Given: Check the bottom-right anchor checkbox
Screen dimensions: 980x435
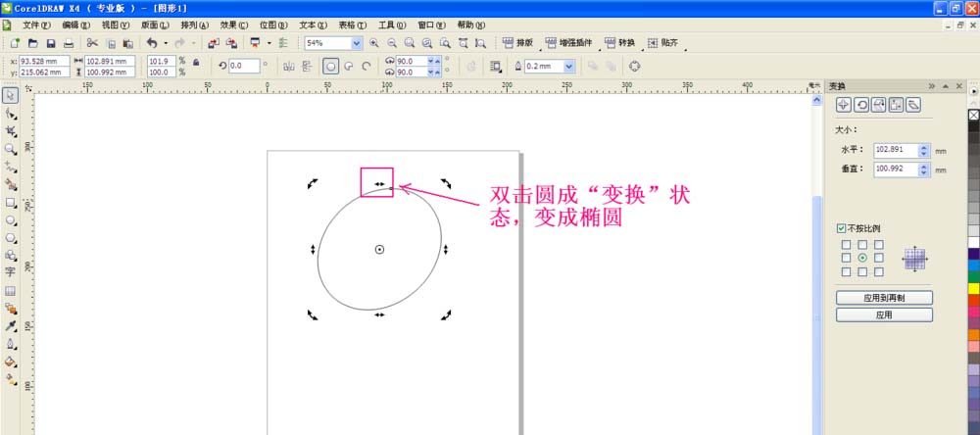Looking at the screenshot, I should pos(879,272).
